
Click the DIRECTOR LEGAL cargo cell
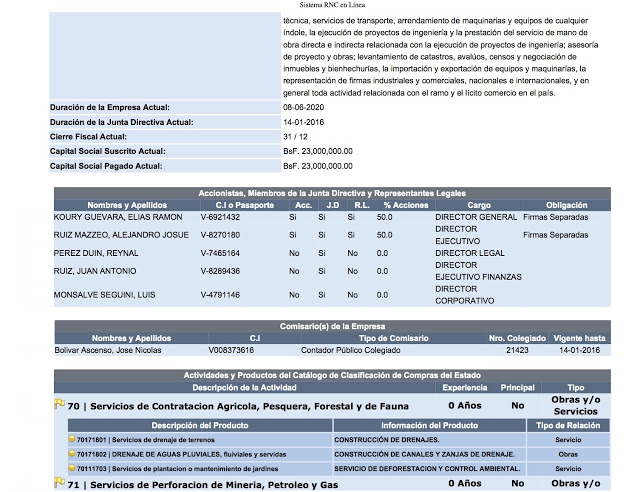470,253
